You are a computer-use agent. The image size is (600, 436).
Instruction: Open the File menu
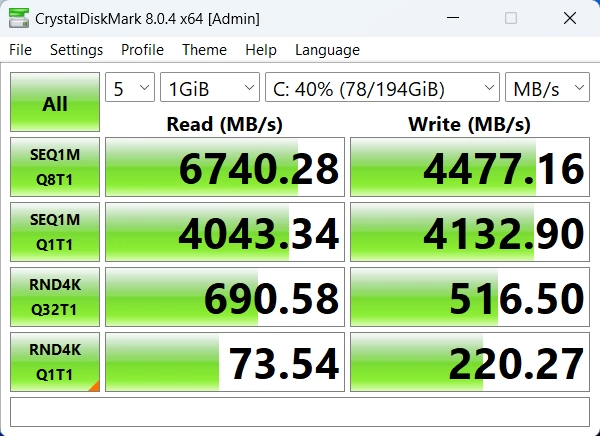click(x=20, y=50)
